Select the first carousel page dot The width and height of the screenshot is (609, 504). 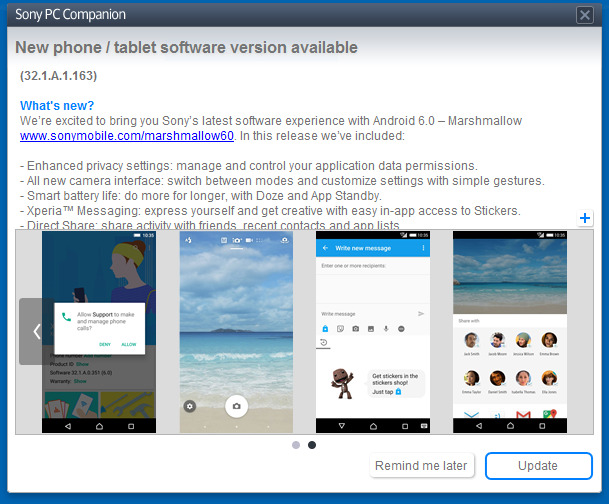tap(296, 445)
